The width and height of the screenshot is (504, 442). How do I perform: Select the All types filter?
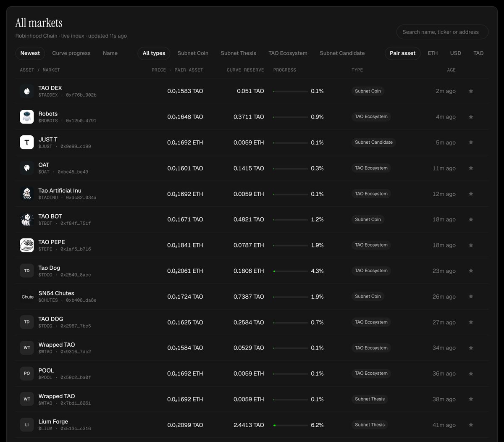point(154,53)
